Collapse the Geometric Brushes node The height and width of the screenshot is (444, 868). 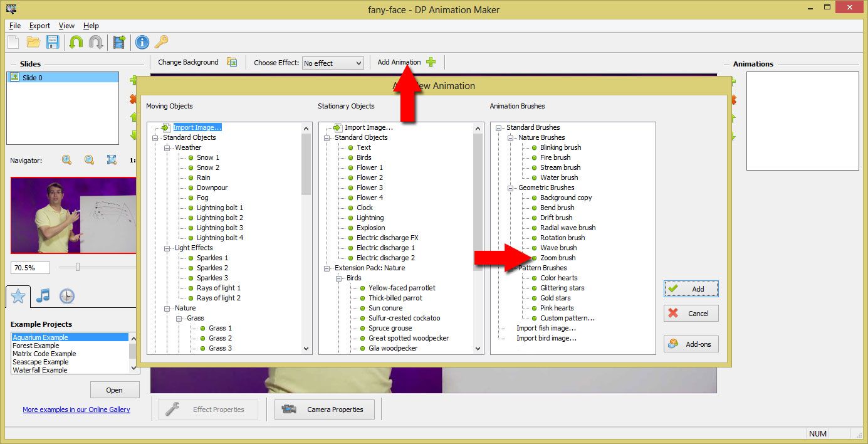pyautogui.click(x=511, y=188)
